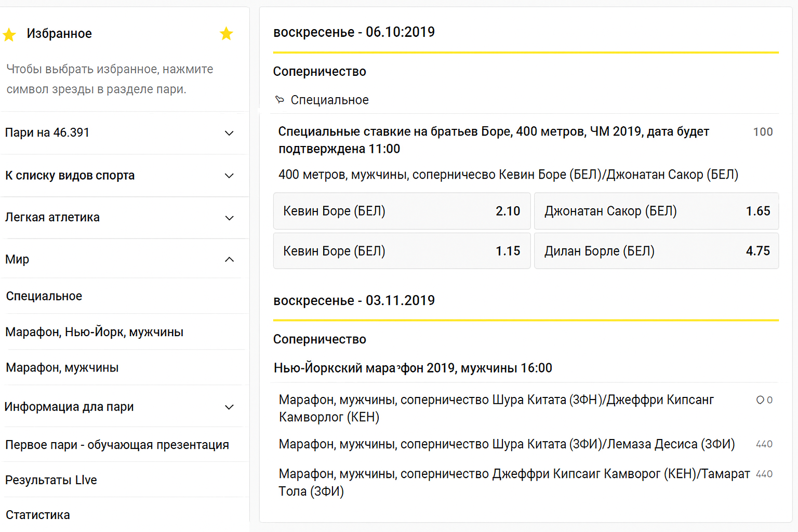Open Первое пари - обучающая презентация link

click(117, 445)
